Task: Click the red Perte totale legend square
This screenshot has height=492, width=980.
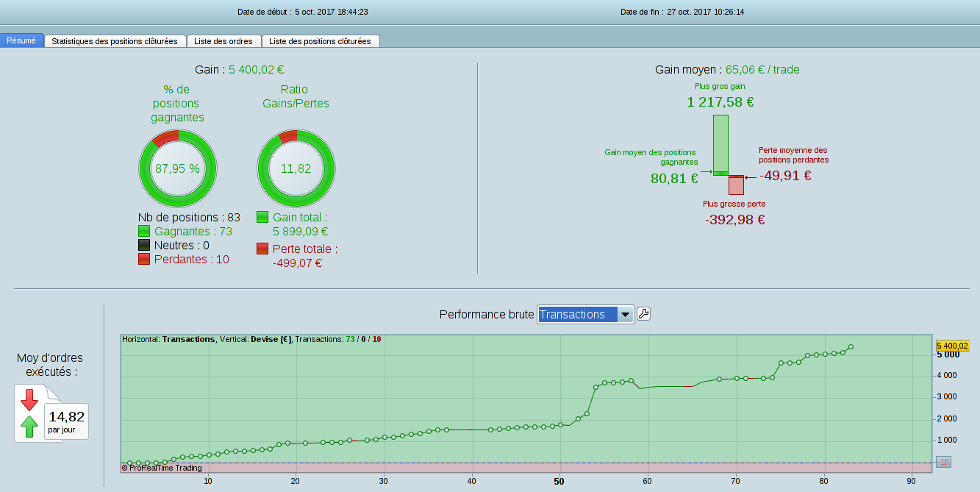Action: pyautogui.click(x=262, y=249)
